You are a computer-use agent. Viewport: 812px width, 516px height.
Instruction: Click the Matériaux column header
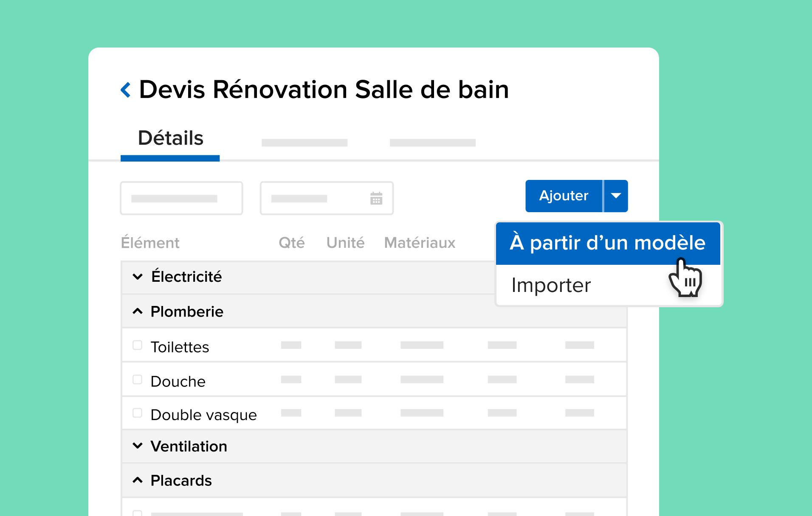click(419, 242)
